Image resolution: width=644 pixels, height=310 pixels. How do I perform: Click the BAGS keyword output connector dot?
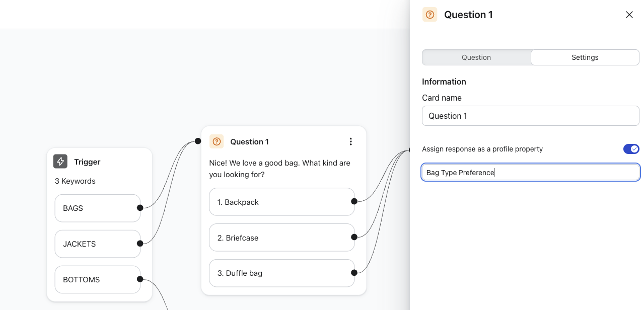[140, 208]
